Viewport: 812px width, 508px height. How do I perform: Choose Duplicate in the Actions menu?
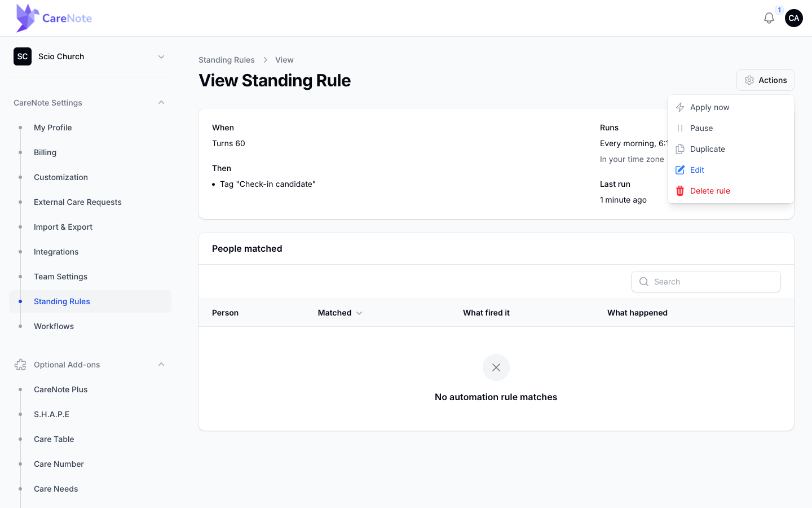(731, 149)
